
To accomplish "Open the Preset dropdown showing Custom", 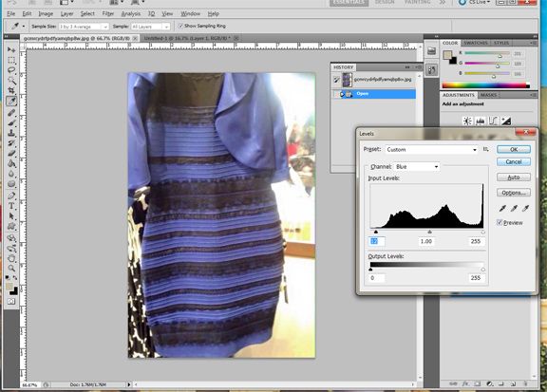I will coord(431,149).
